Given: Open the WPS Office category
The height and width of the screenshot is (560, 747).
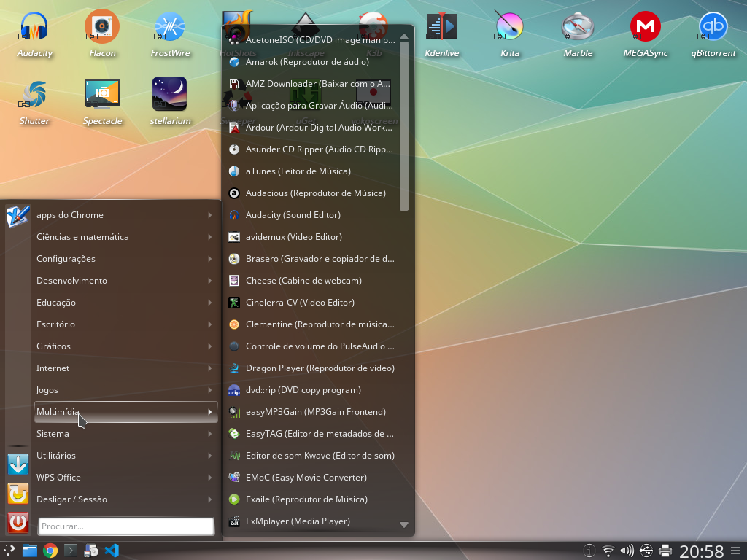Looking at the screenshot, I should pos(126,478).
